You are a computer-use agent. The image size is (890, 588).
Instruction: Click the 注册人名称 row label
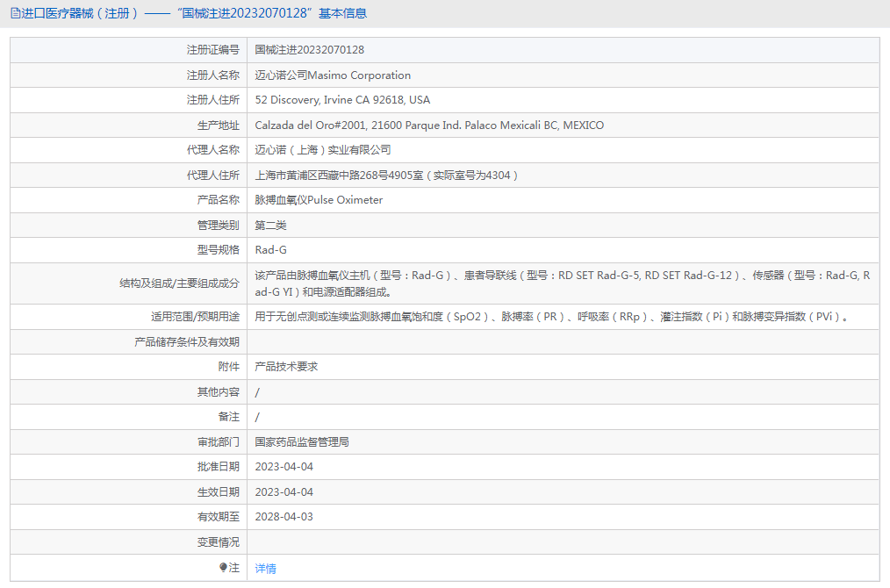(x=213, y=75)
